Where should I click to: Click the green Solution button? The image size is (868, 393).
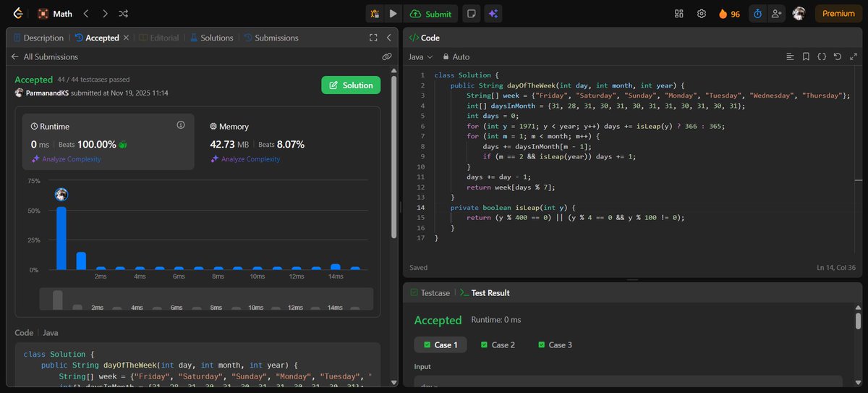point(351,85)
